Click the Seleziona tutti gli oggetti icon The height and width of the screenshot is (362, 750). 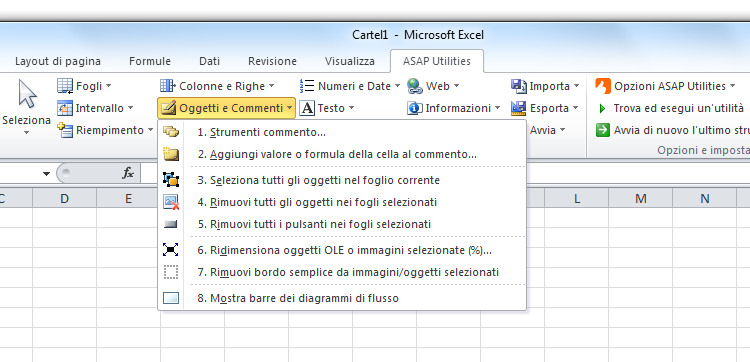(171, 180)
